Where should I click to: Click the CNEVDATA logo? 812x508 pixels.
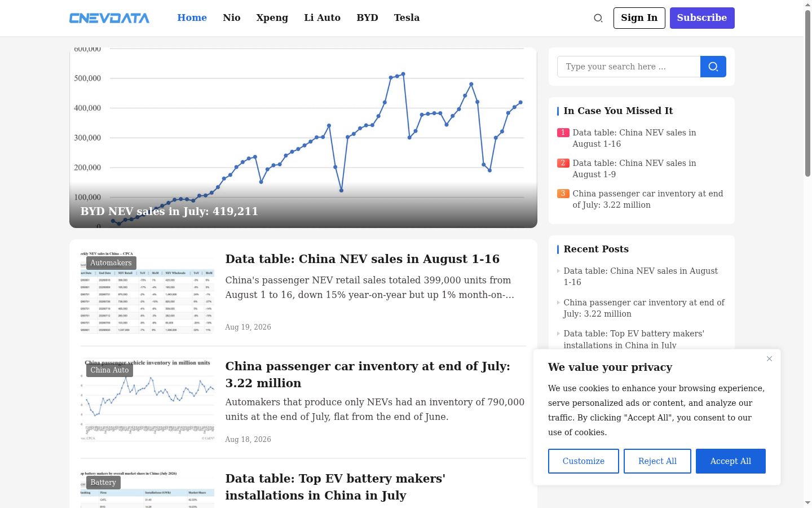point(109,18)
